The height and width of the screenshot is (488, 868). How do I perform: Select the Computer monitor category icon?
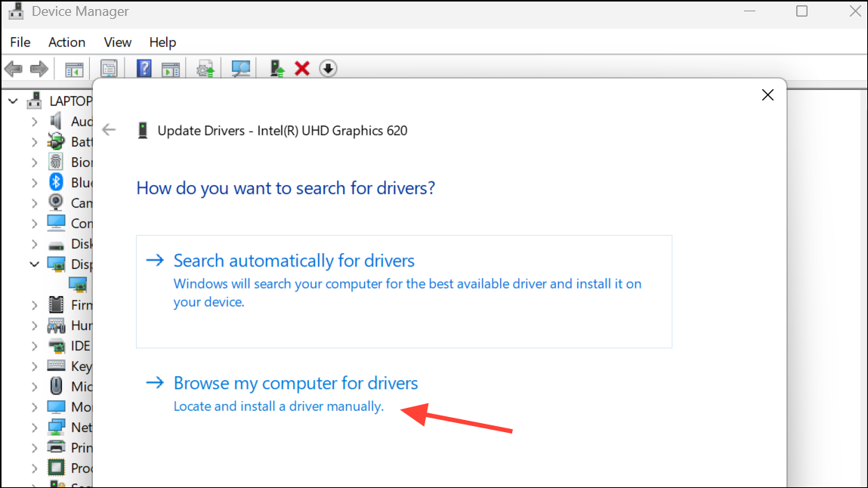(x=56, y=222)
